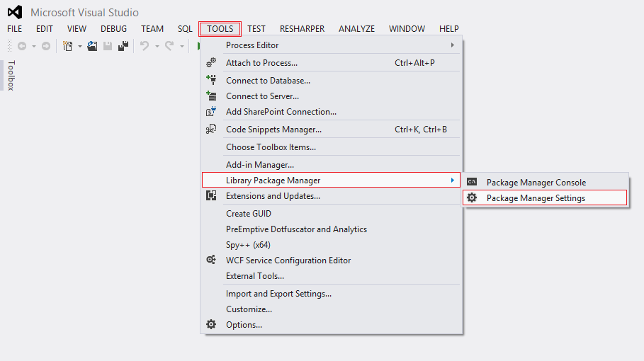Open Customize... entry

point(331,309)
